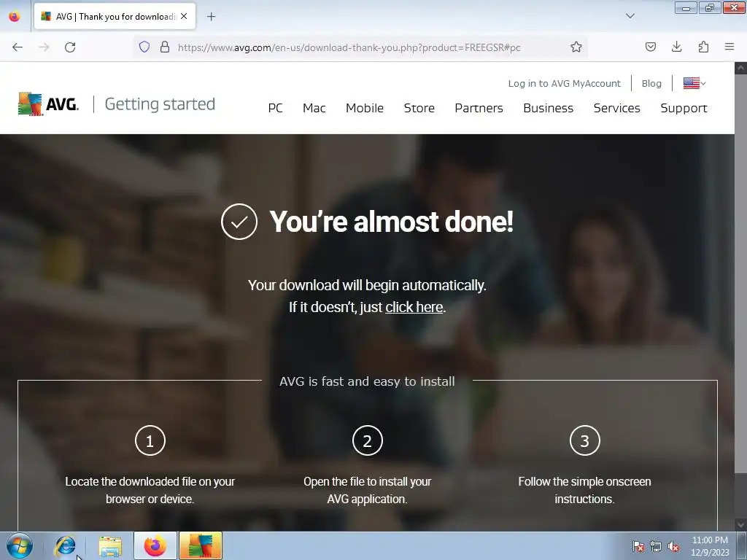Open AVG installer taskbar button
Viewport: 747px width, 560px height.
(x=201, y=545)
